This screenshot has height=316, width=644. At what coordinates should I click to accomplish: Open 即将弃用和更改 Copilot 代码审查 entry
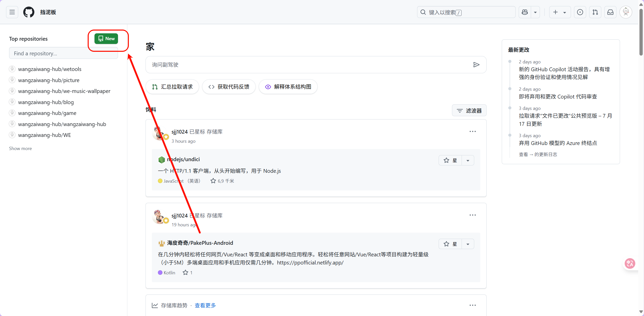(x=558, y=97)
